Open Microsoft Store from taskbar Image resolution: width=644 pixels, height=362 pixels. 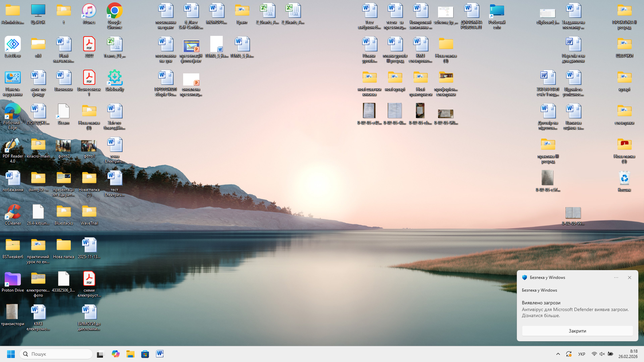point(145,354)
